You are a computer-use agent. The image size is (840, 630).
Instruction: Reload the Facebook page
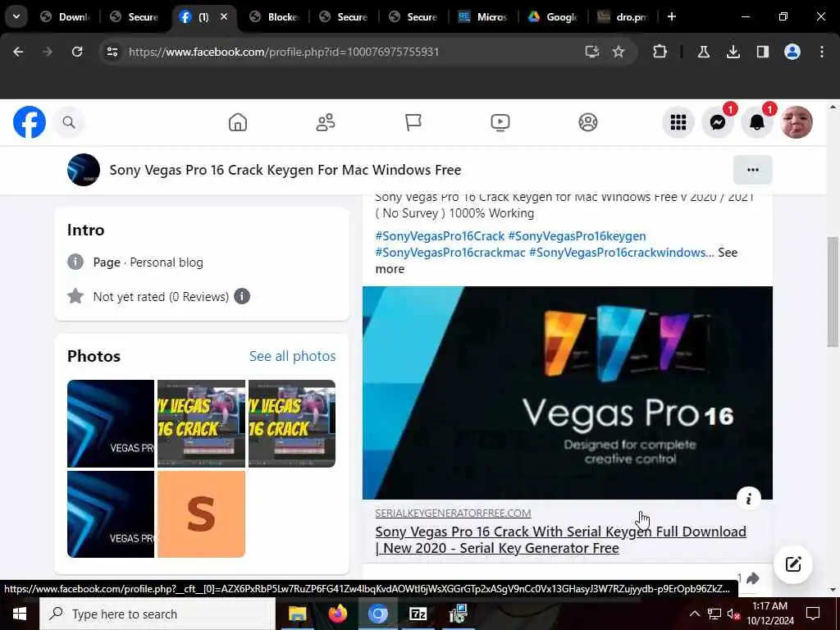77,52
